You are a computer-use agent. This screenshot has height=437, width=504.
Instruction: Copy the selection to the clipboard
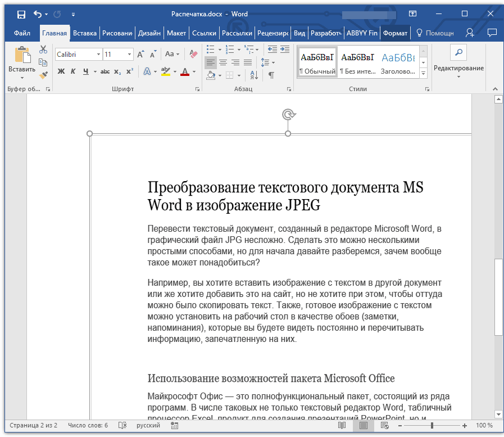tap(43, 62)
